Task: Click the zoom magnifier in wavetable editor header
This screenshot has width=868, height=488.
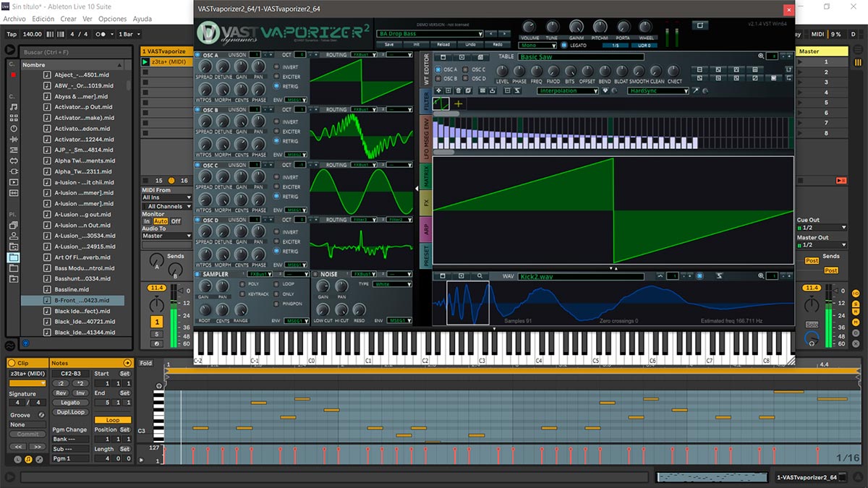Action: click(761, 56)
